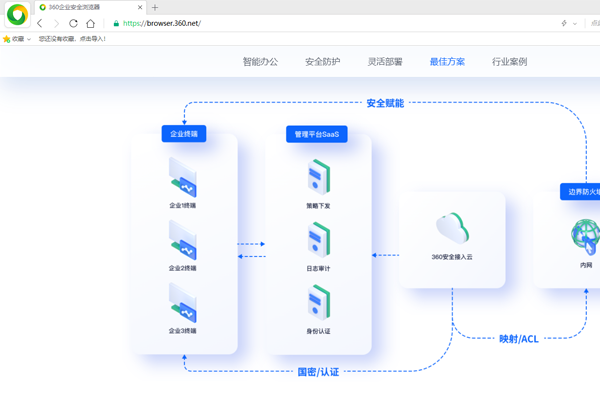
Task: Click the 360 browser logo
Action: point(17,15)
